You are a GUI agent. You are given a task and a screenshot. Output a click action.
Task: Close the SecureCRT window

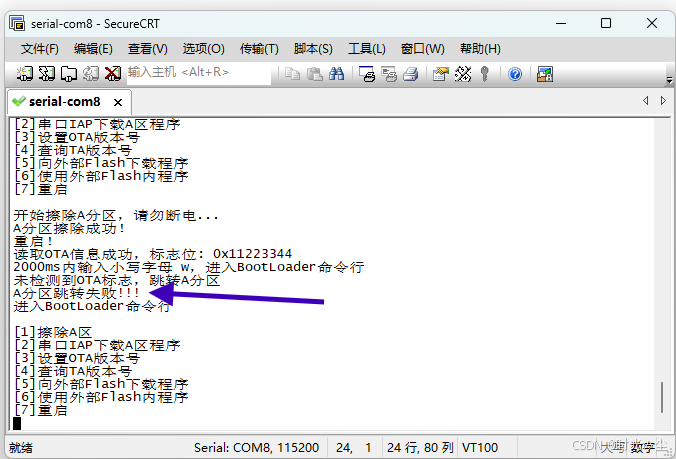coord(652,23)
